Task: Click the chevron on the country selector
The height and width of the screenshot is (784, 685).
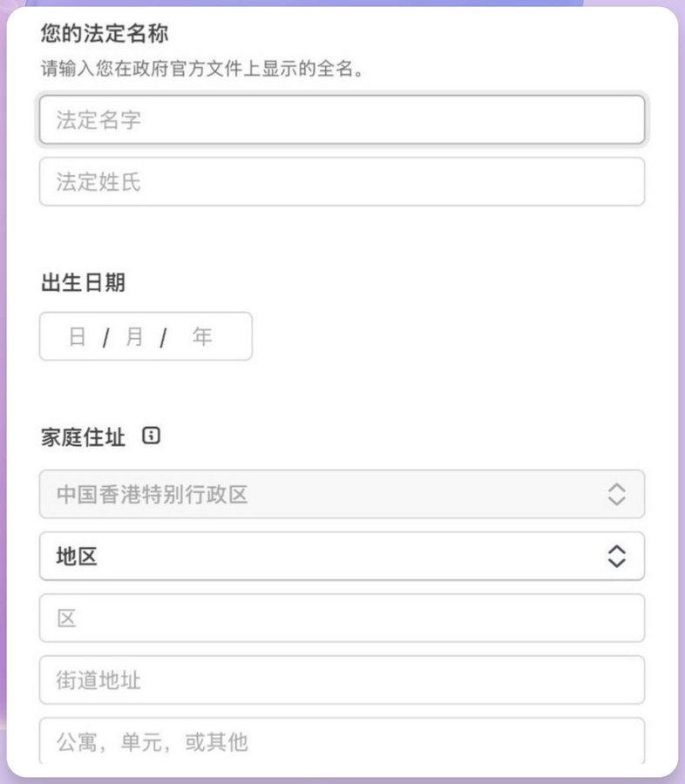Action: pos(615,494)
